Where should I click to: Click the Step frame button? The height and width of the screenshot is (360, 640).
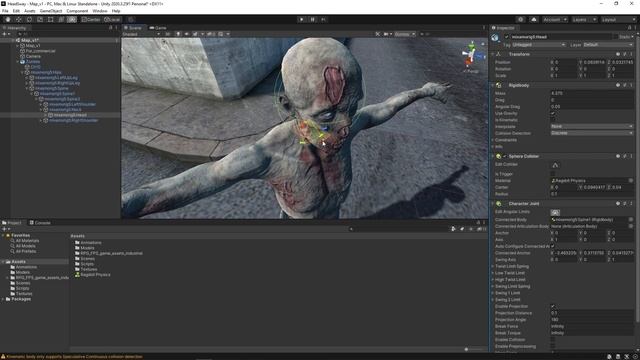coord(323,20)
